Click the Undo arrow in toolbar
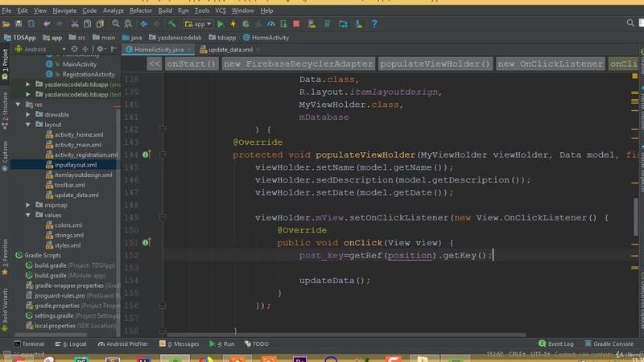Screen dimensions: 644x362 pyautogui.click(x=47, y=24)
